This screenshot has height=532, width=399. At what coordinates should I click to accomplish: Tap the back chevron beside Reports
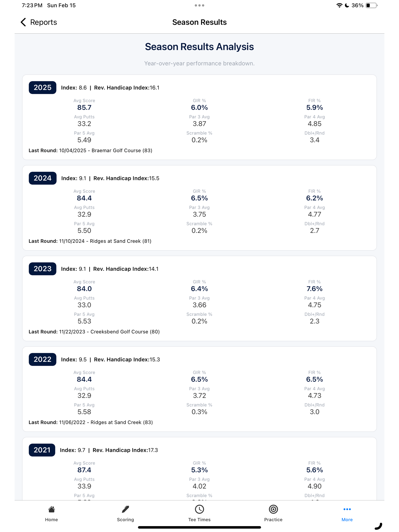23,22
